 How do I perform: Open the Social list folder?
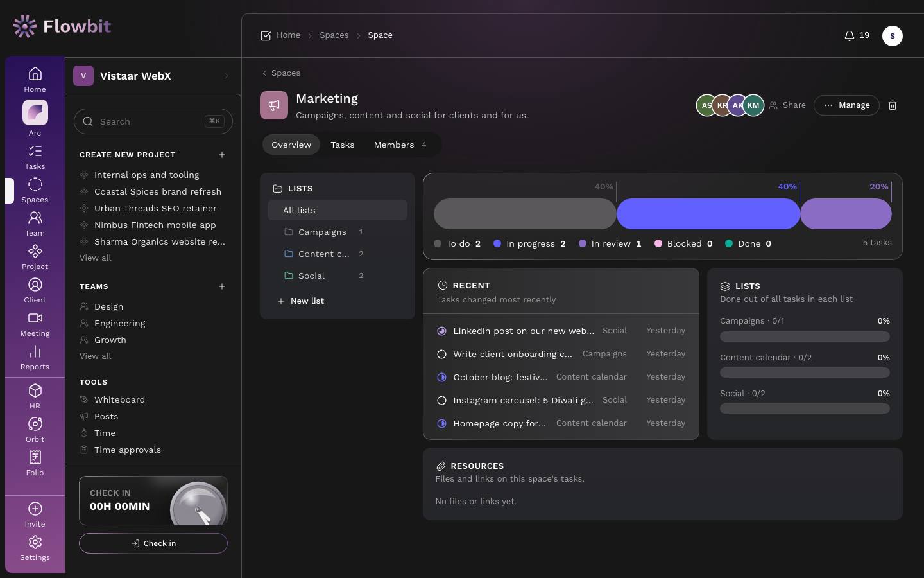(x=338, y=276)
